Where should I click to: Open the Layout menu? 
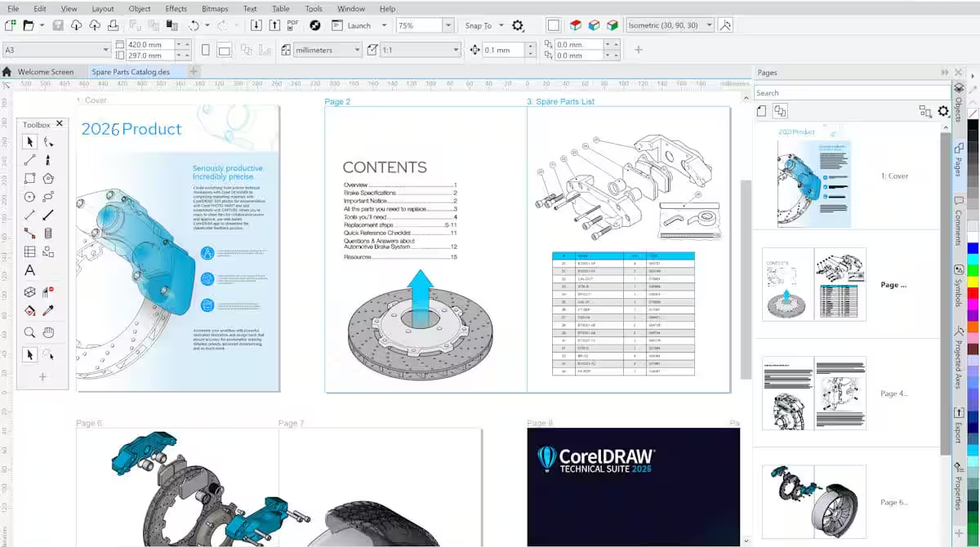[x=103, y=8]
